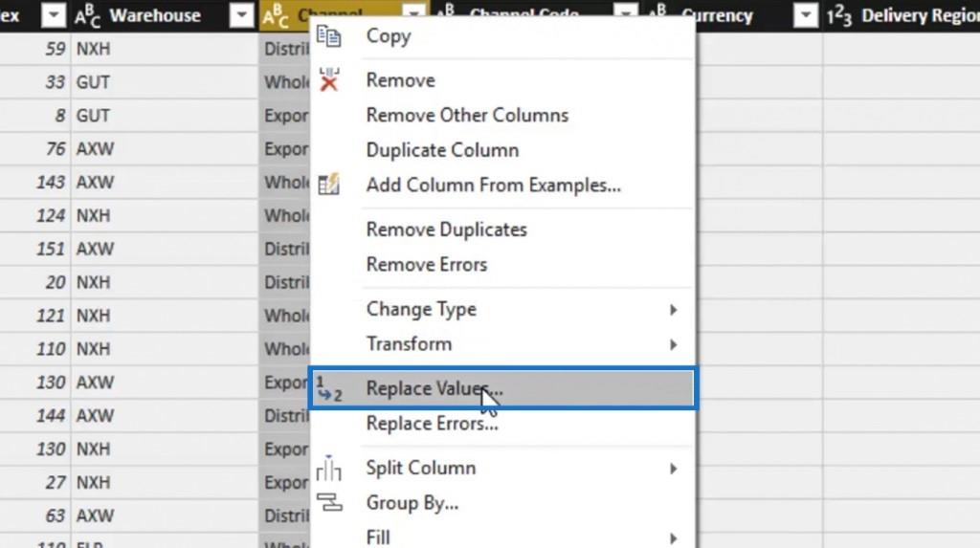Click the GUT cell in row indexed 33
The image size is (980, 548).
tap(165, 82)
